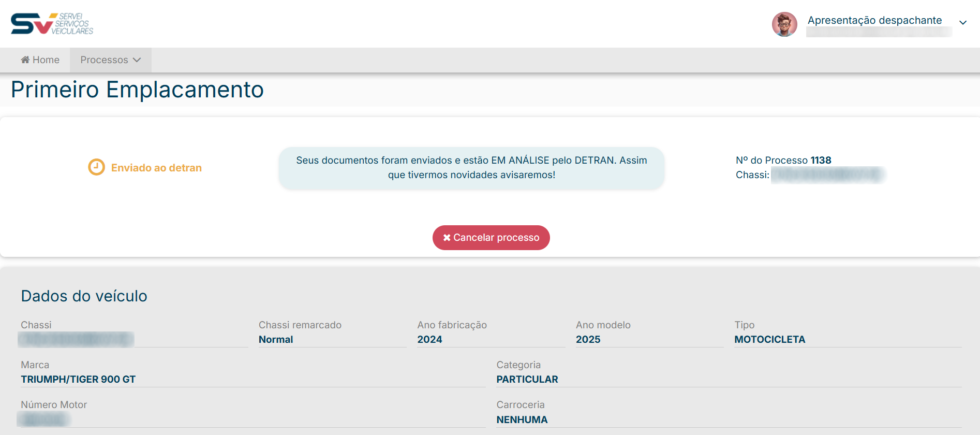Expand the user account chevron arrow
The width and height of the screenshot is (980, 435).
coord(962,23)
